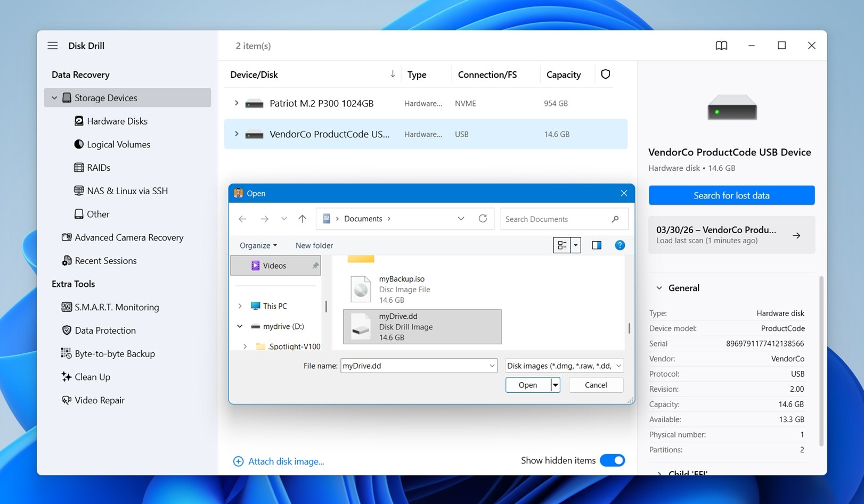
Task: Click the file list scrollbar in Open dialog
Action: pyautogui.click(x=629, y=328)
